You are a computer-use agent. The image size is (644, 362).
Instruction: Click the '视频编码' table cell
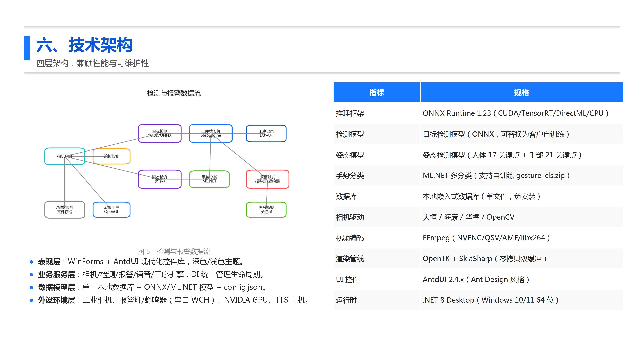[x=377, y=238]
